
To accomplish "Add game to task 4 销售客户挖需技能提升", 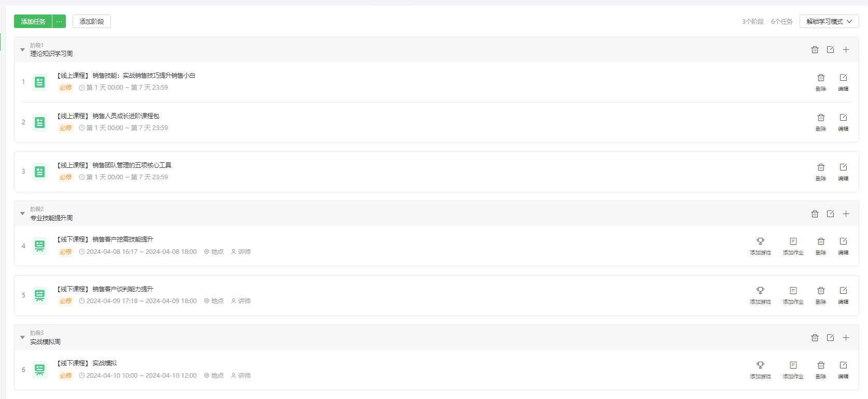I will coord(760,246).
